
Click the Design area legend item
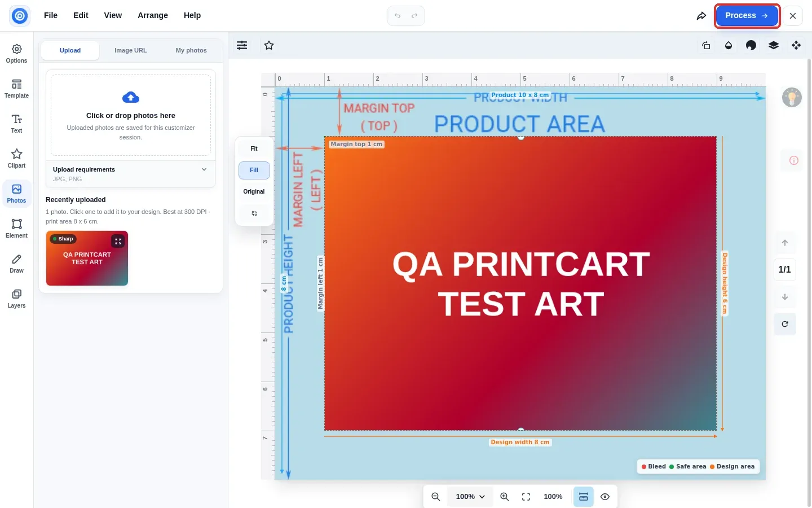coord(732,467)
